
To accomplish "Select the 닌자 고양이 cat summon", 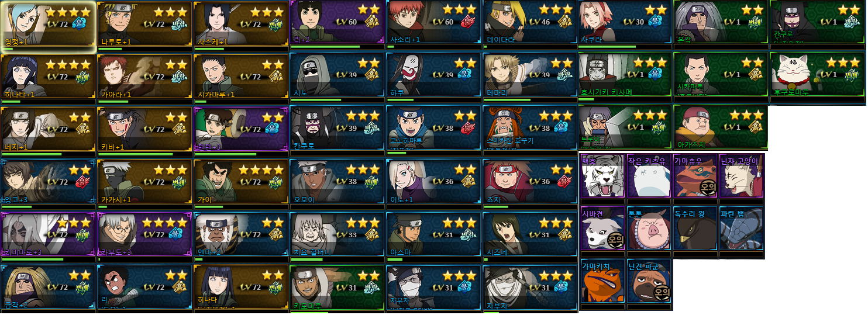I will [x=741, y=175].
